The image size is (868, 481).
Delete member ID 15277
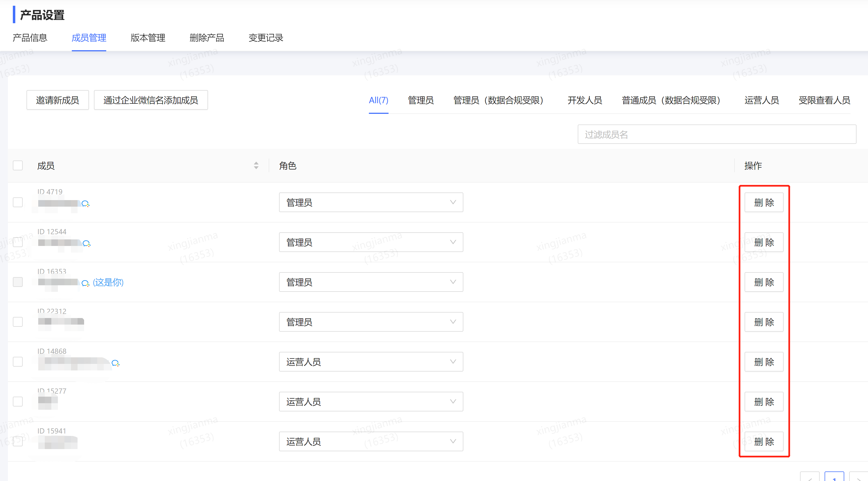(x=764, y=402)
